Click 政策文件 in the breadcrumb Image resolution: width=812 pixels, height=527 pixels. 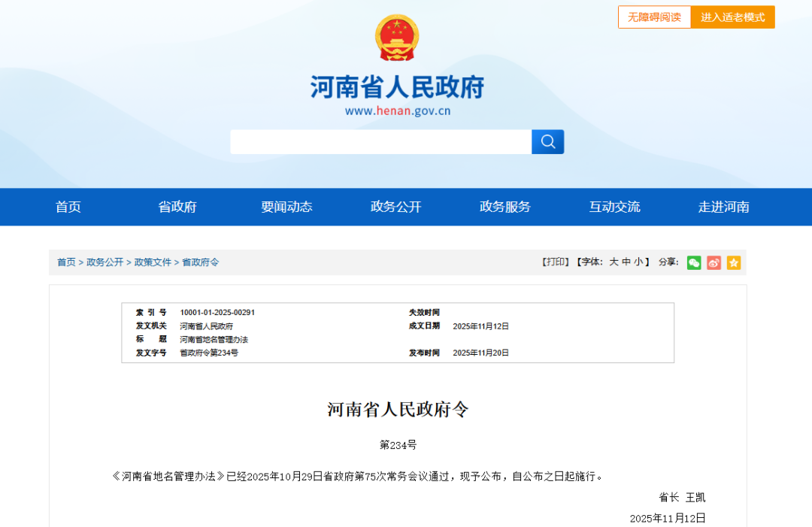(x=153, y=262)
